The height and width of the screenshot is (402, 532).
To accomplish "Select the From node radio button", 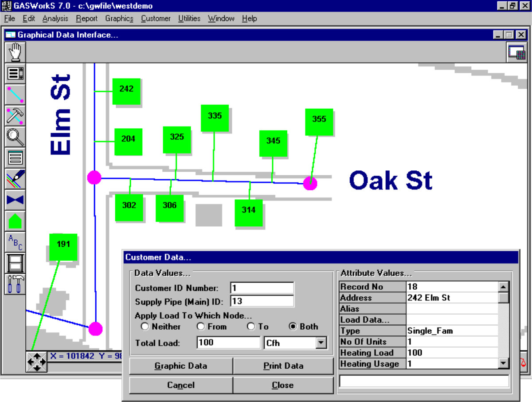I will pyautogui.click(x=201, y=327).
